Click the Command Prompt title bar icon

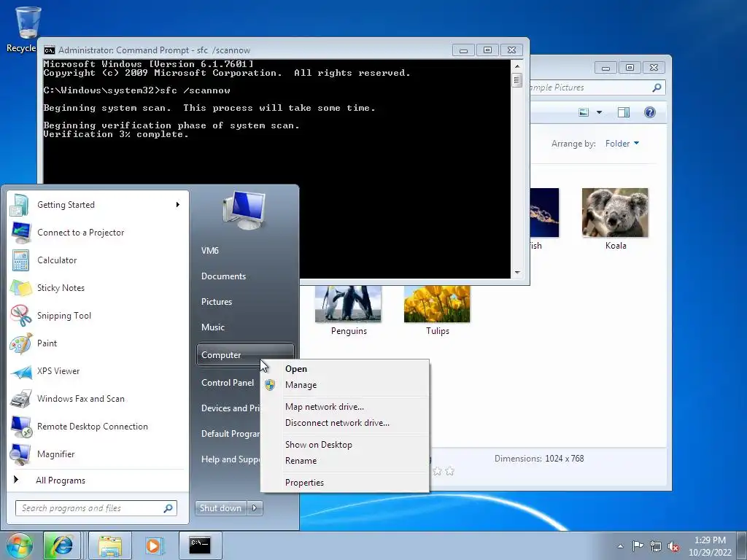pos(49,50)
